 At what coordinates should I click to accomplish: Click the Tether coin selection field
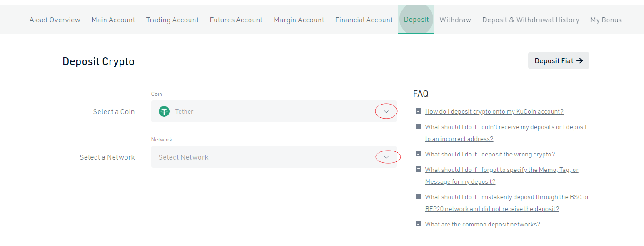[x=274, y=111]
